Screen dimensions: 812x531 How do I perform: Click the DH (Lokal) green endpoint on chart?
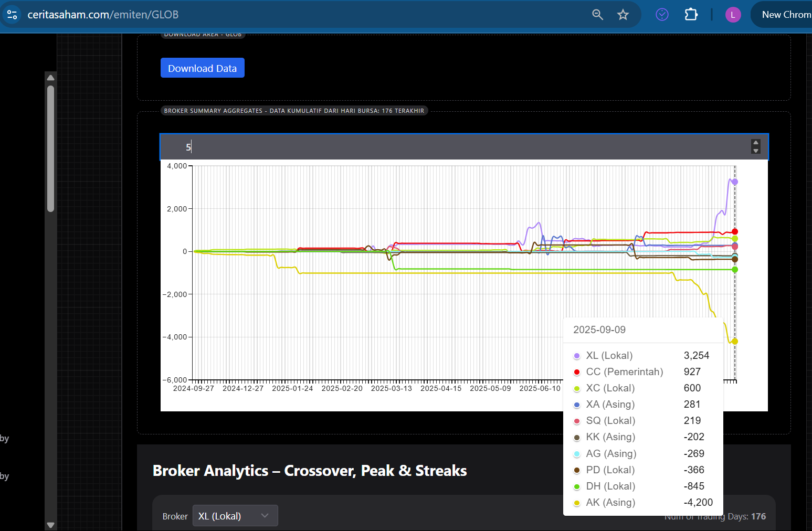735,270
